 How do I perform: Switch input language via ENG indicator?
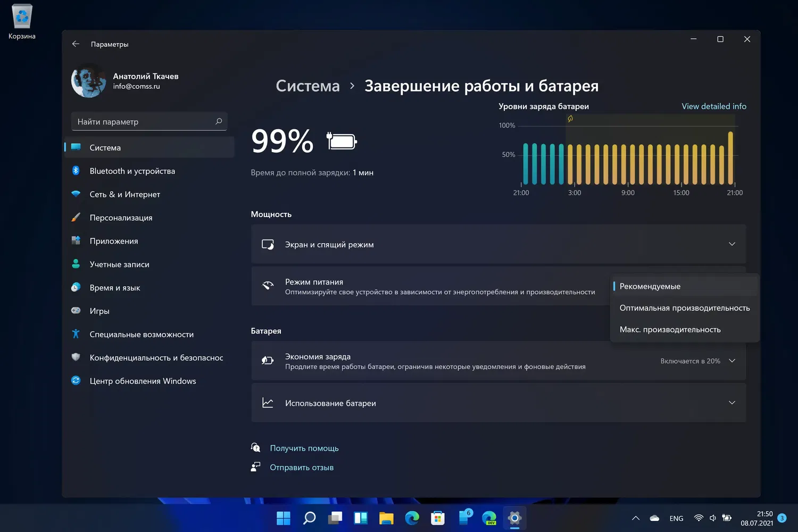pos(676,519)
